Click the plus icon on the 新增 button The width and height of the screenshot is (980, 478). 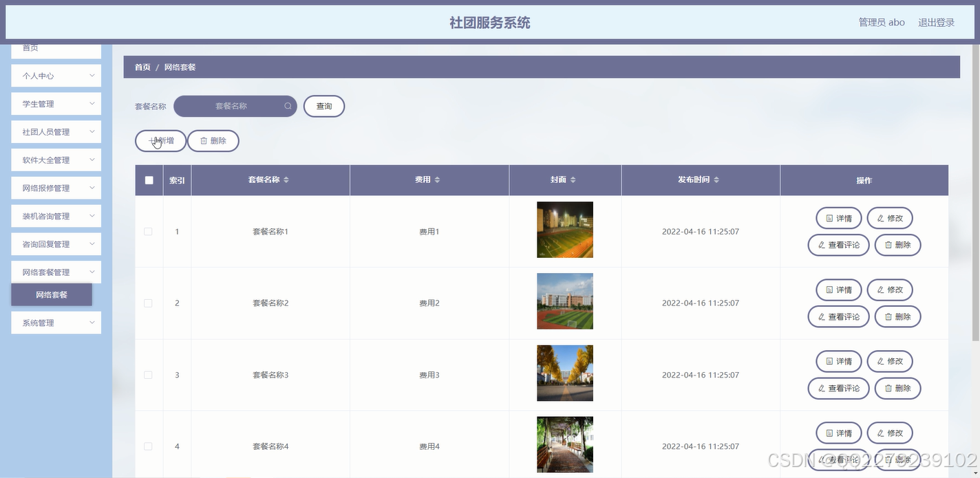[x=152, y=140]
